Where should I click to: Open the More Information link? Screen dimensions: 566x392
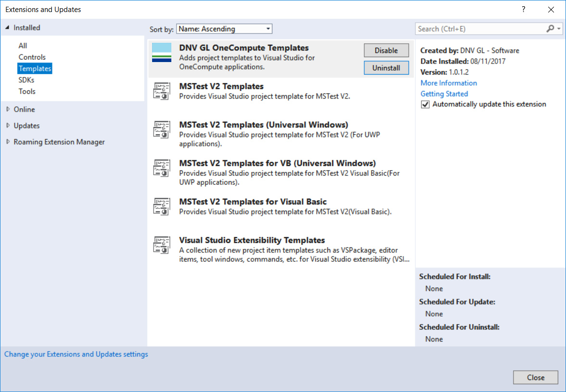pos(449,83)
